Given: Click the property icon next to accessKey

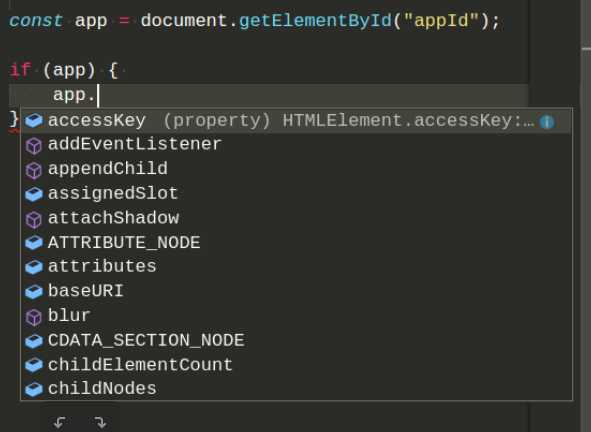Looking at the screenshot, I should click(x=34, y=121).
